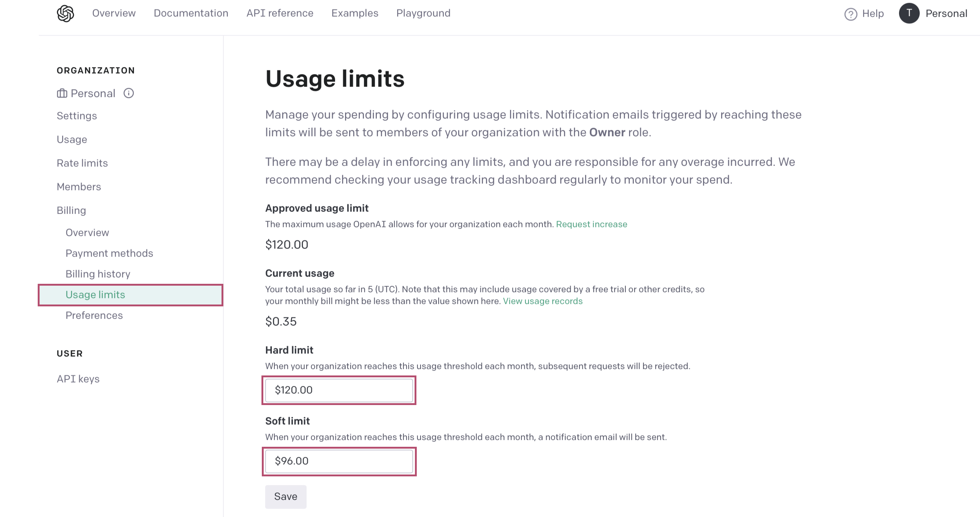Click the Hard limit input field
The height and width of the screenshot is (517, 980).
(x=339, y=390)
